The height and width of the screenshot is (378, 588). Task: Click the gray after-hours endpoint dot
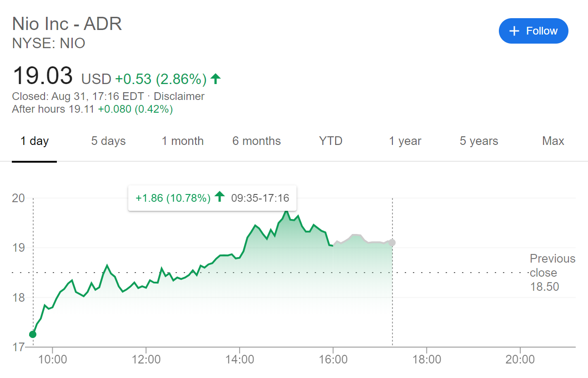click(392, 242)
